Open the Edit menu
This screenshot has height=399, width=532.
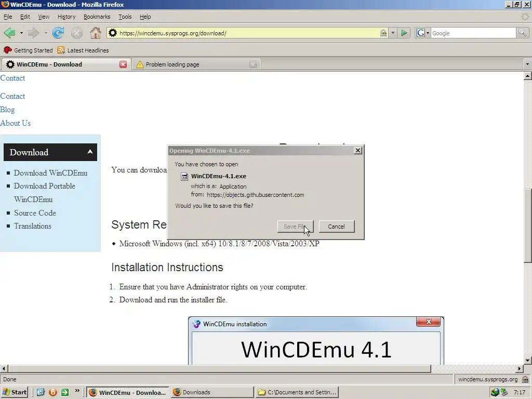coord(25,17)
